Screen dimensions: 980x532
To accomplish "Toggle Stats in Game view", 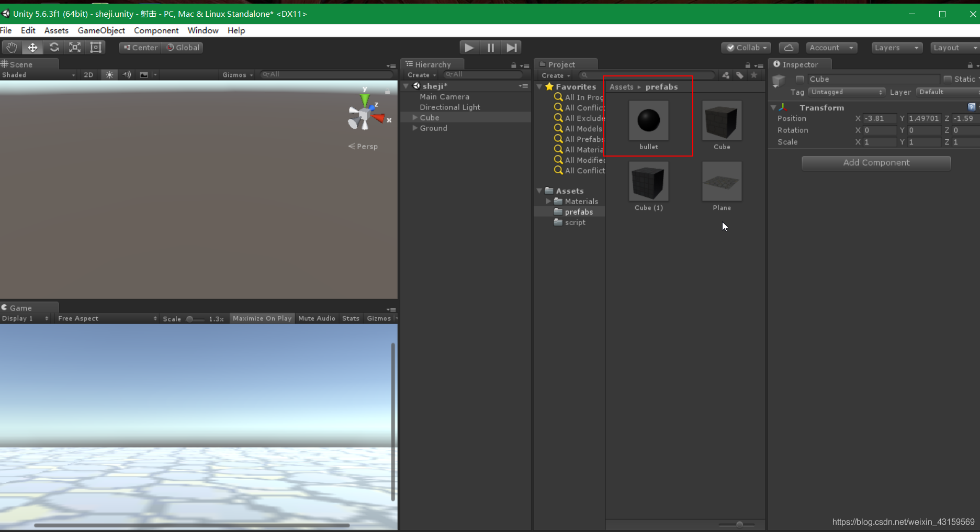I will [351, 318].
